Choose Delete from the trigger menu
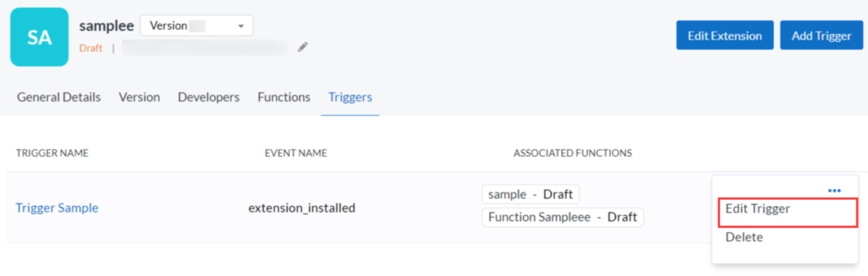Image resolution: width=868 pixels, height=276 pixels. click(744, 237)
